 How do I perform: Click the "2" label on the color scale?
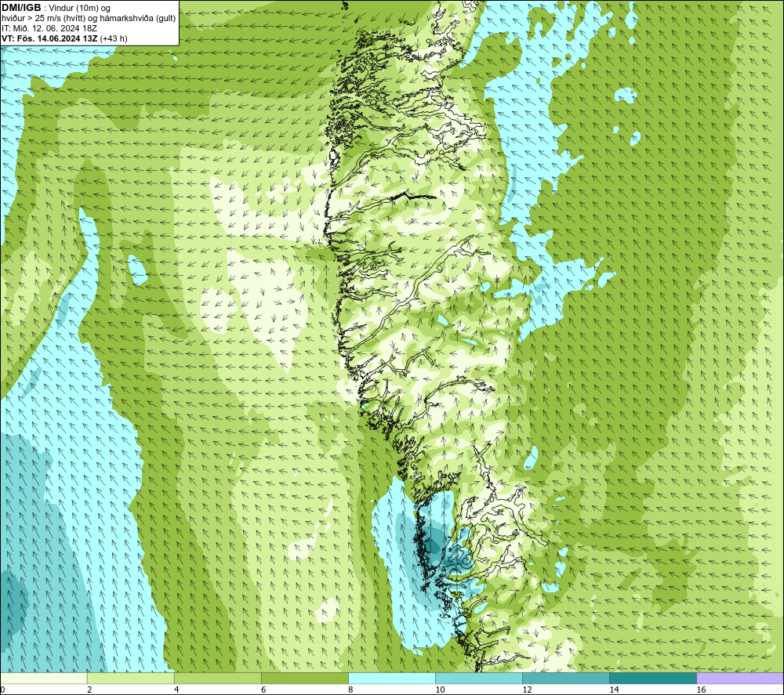[x=89, y=690]
